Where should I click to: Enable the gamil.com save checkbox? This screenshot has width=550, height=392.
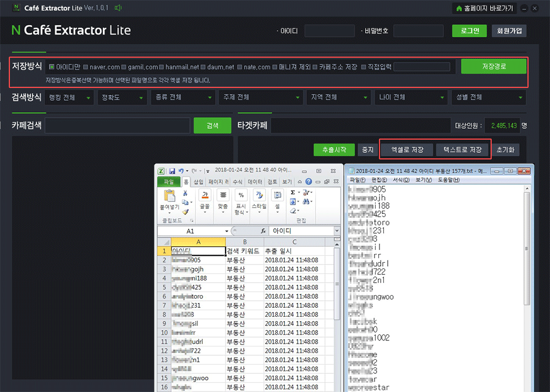(123, 67)
